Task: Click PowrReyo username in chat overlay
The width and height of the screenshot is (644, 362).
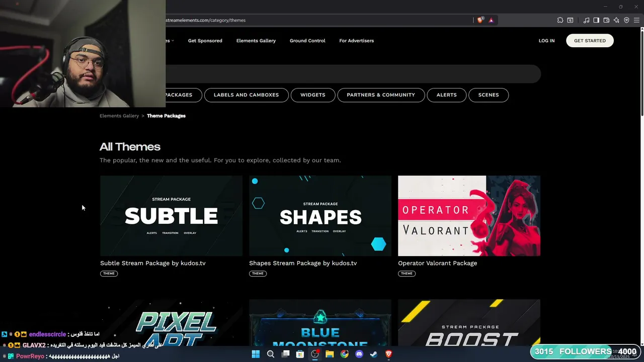Action: click(30, 356)
